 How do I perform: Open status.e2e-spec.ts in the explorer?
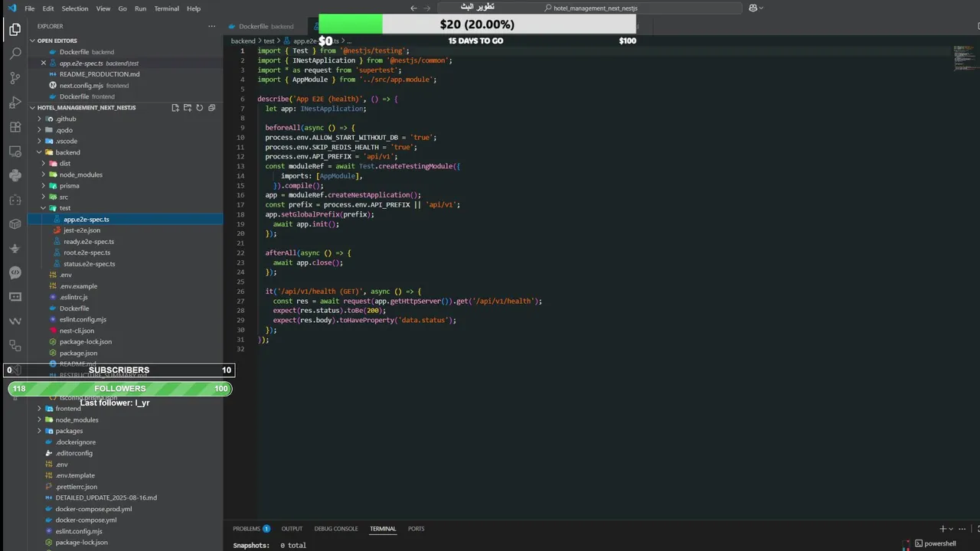(89, 264)
